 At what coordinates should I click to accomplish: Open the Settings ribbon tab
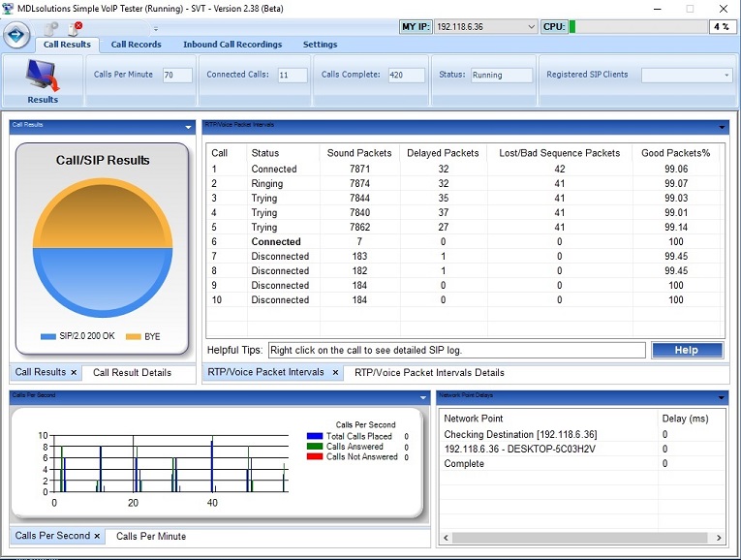tap(320, 45)
